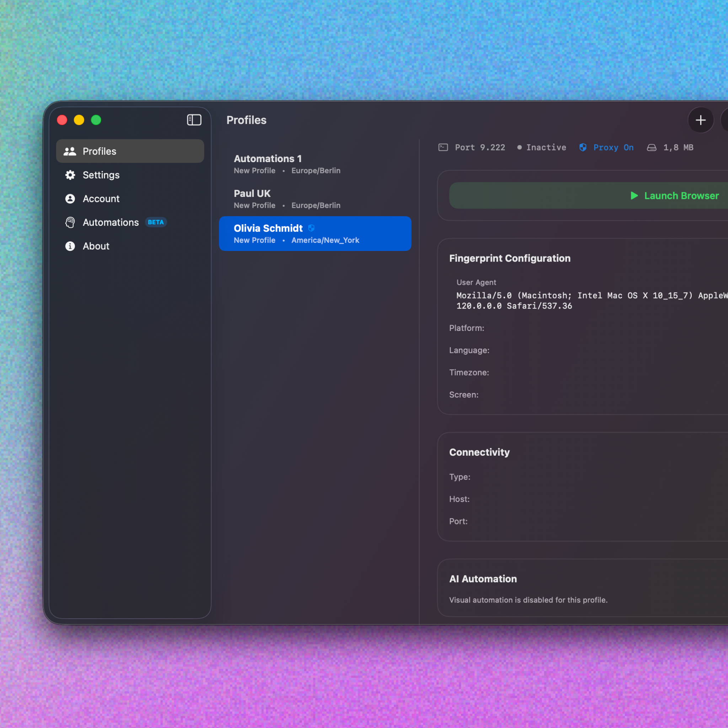Click the Account person icon

tap(70, 199)
